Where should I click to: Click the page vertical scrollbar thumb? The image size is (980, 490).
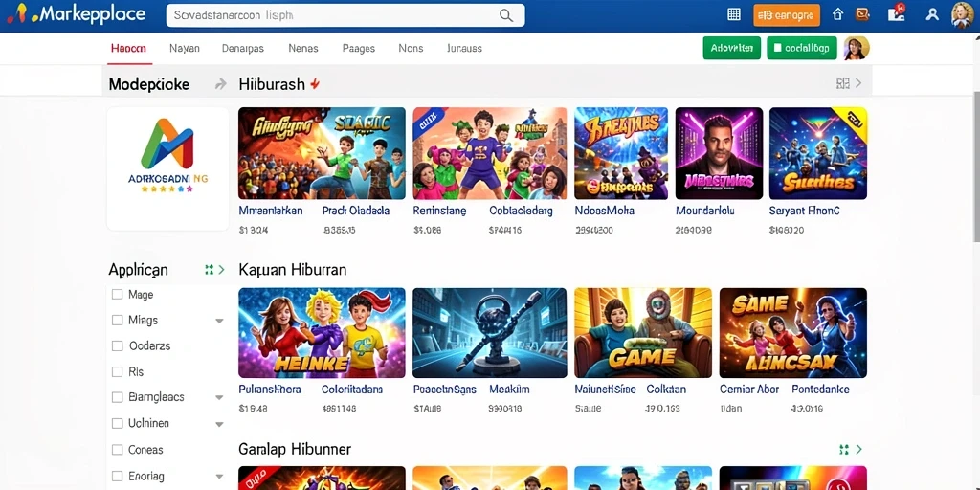pyautogui.click(x=976, y=167)
